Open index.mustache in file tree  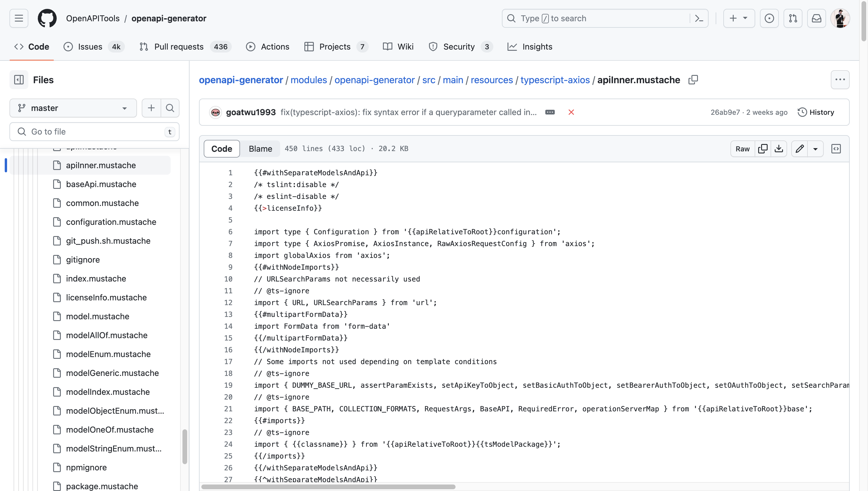[96, 279]
